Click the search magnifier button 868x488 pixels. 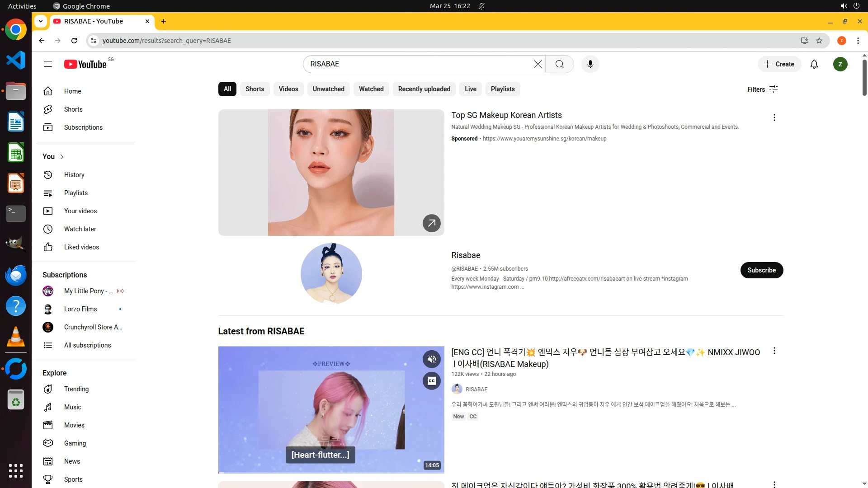(559, 64)
